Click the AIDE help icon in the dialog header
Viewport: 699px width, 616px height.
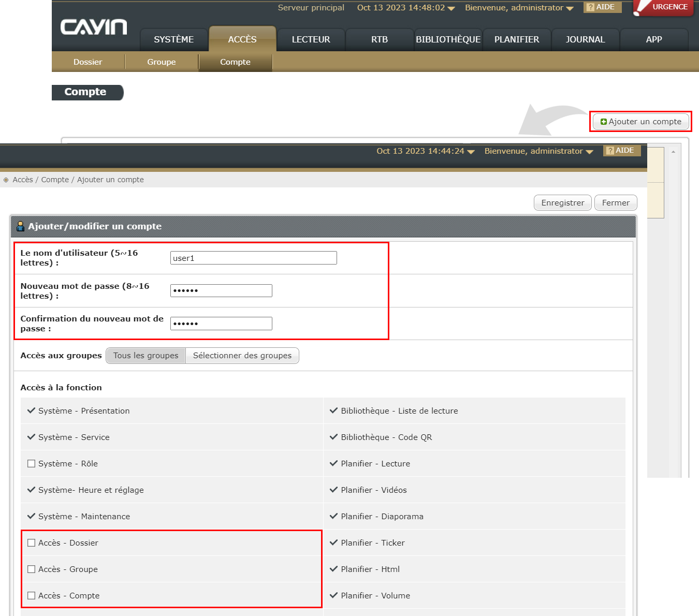(622, 151)
